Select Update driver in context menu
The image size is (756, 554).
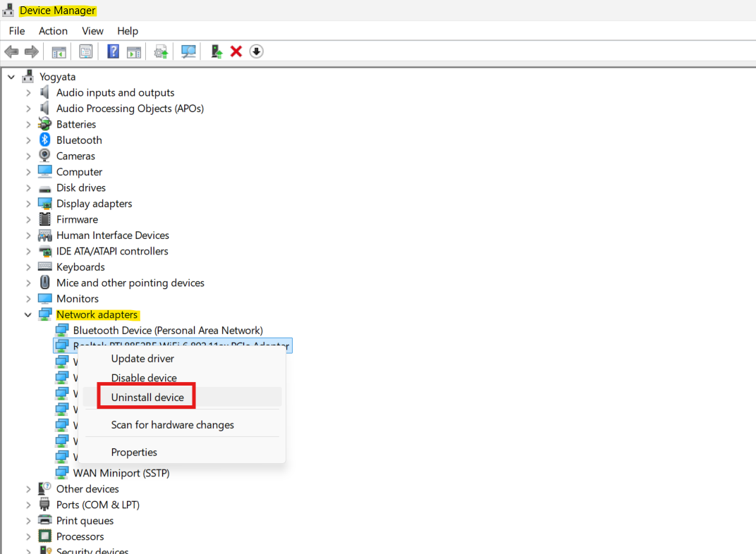pyautogui.click(x=142, y=359)
